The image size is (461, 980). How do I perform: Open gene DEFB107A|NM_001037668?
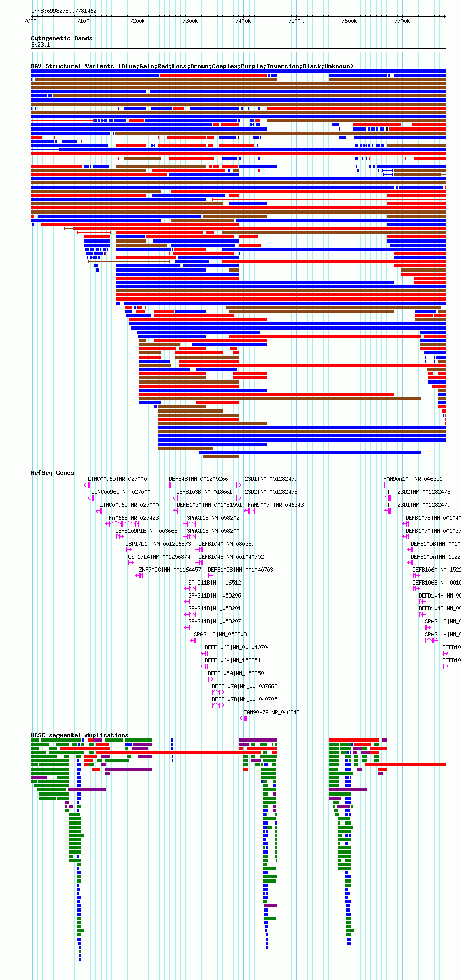244,686
